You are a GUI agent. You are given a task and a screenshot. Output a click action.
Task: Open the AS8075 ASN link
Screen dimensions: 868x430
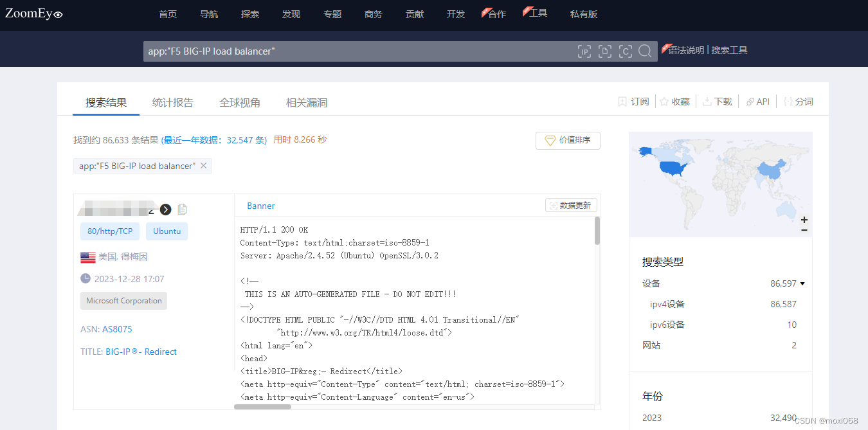click(x=117, y=329)
